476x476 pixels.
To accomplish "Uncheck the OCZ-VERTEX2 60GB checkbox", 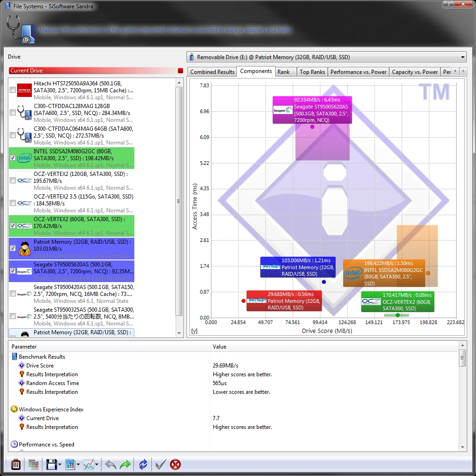I will point(12,226).
